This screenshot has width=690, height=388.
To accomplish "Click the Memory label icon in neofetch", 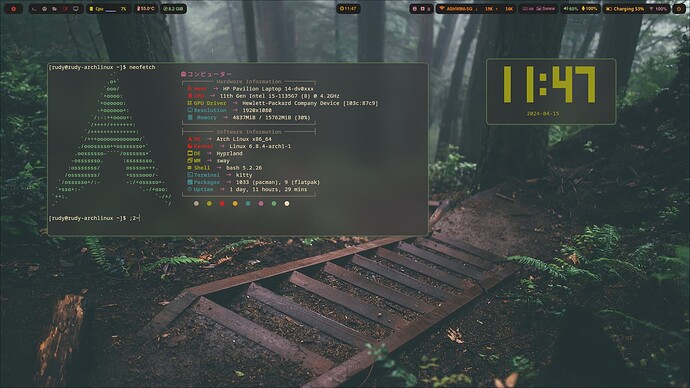I will click(190, 118).
